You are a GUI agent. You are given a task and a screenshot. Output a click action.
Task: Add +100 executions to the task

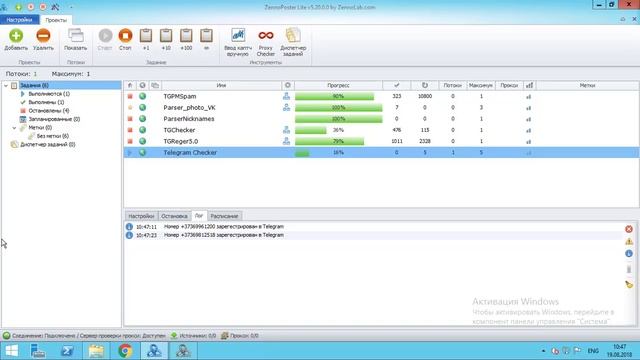click(186, 40)
